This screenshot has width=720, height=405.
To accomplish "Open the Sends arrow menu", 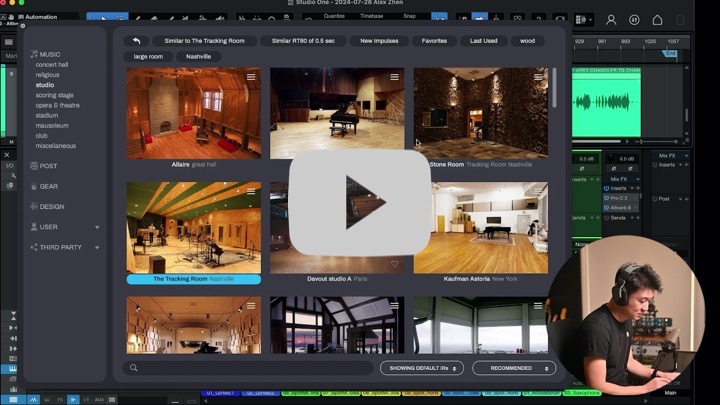I will (x=632, y=218).
